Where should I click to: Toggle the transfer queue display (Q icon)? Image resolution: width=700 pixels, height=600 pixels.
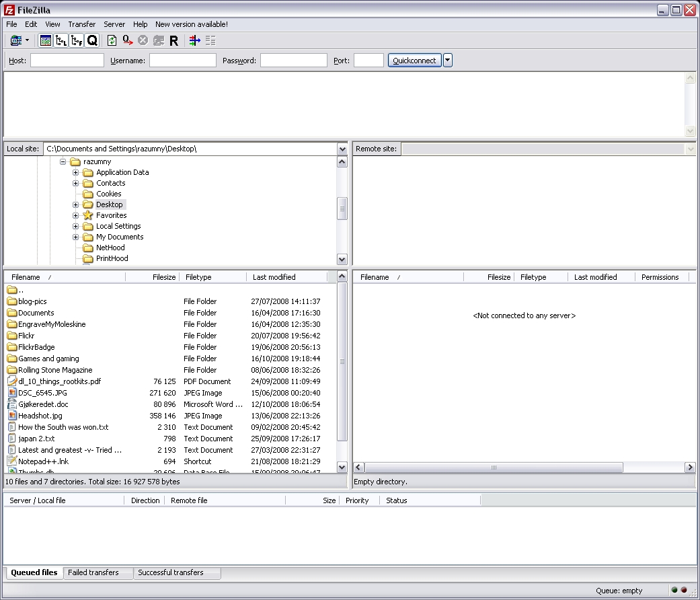click(92, 40)
